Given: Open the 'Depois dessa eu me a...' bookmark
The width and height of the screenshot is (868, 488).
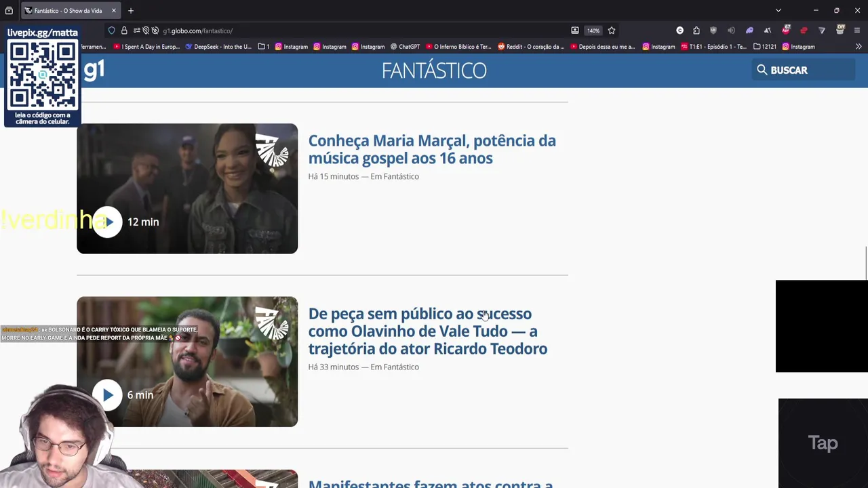Looking at the screenshot, I should [603, 47].
